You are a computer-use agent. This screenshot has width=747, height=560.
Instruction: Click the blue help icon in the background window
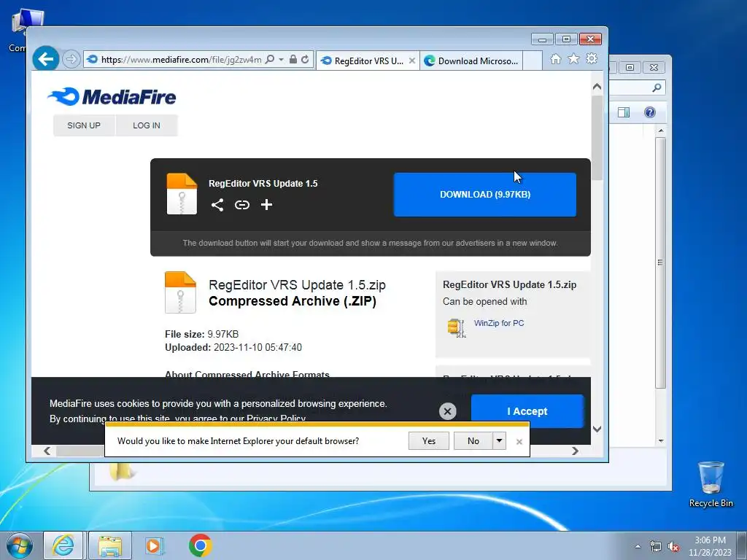[650, 112]
